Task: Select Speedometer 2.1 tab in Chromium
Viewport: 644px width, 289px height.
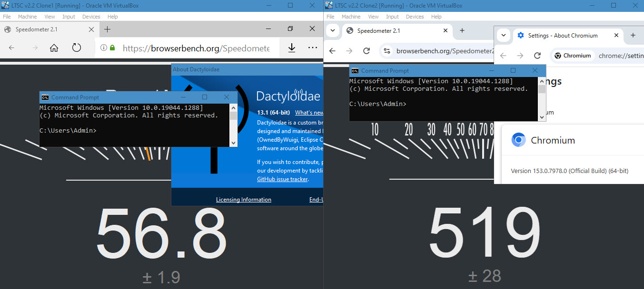Action: (396, 31)
